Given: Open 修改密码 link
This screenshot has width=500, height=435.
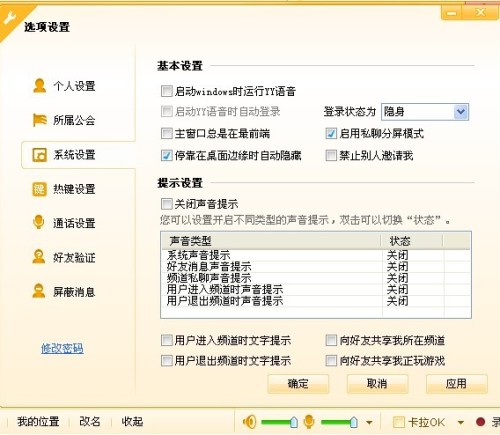Looking at the screenshot, I should 62,348.
